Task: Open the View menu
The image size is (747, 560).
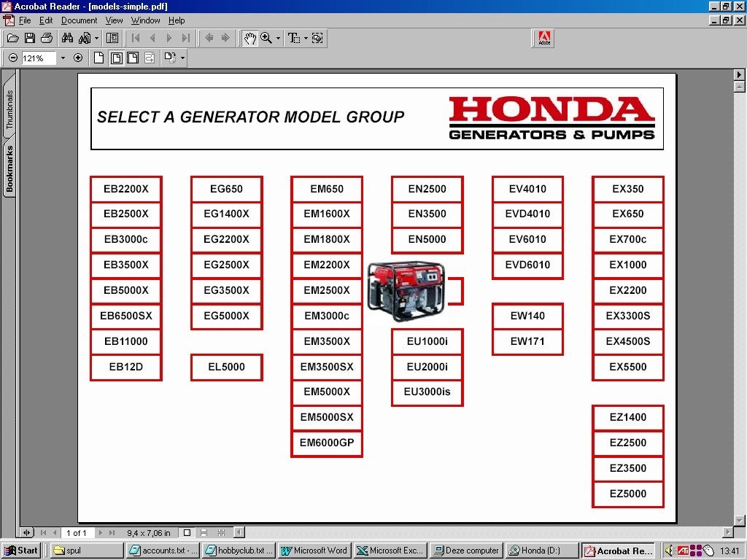Action: 114,20
